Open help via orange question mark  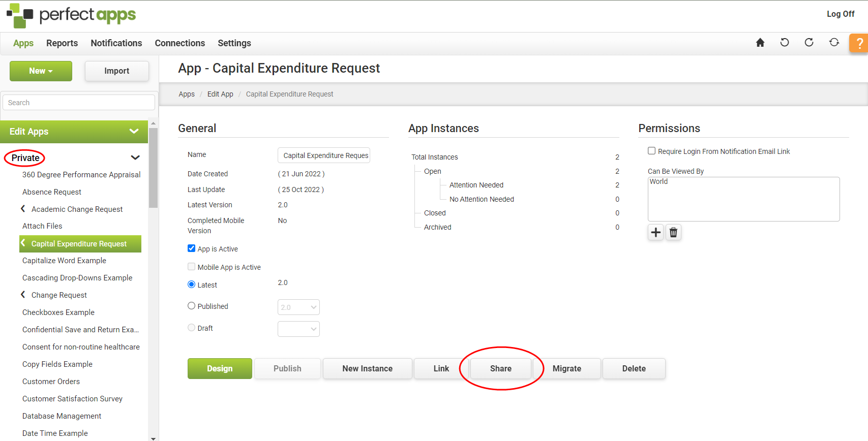(859, 43)
